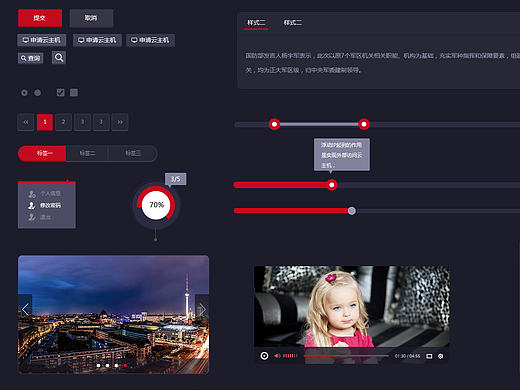This screenshot has width=520, height=390.
Task: Click the tooltip bubble above the slider
Action: point(342,155)
